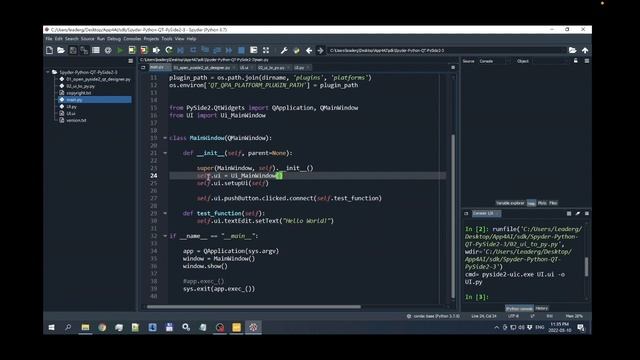Switch to the History tab below the console

pos(542,308)
